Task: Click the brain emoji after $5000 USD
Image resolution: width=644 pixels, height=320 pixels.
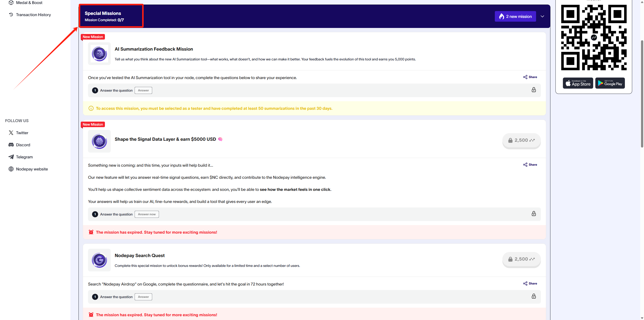Action: pos(220,139)
